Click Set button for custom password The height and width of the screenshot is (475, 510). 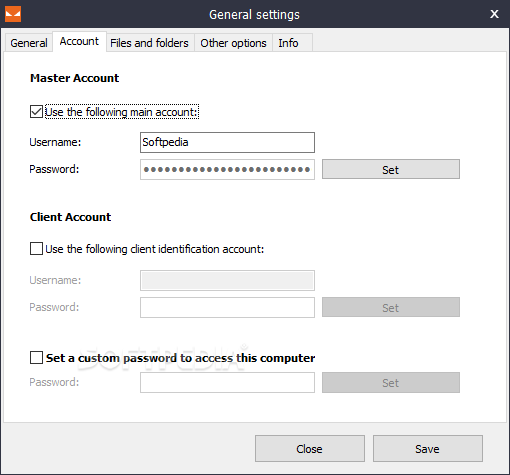[x=391, y=382]
